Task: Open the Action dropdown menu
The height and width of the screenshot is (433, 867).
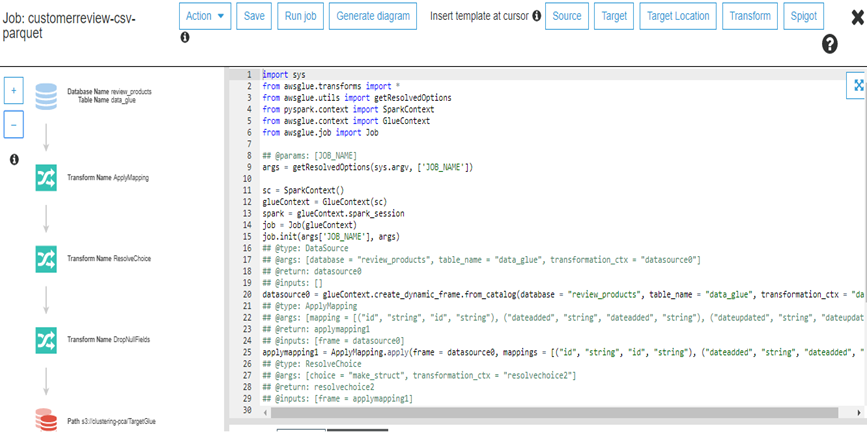Action: tap(205, 16)
